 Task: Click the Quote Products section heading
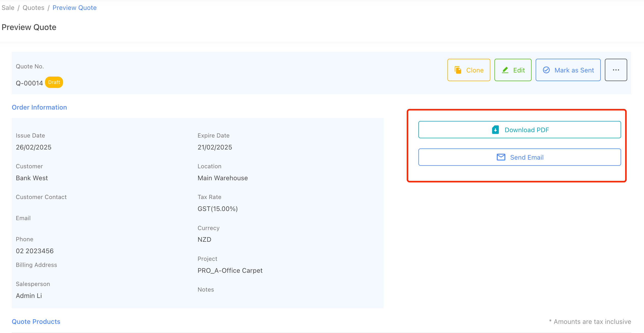pos(36,322)
